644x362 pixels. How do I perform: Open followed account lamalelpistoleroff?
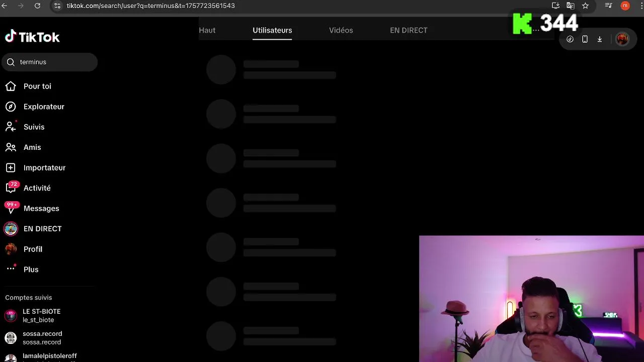point(48,357)
